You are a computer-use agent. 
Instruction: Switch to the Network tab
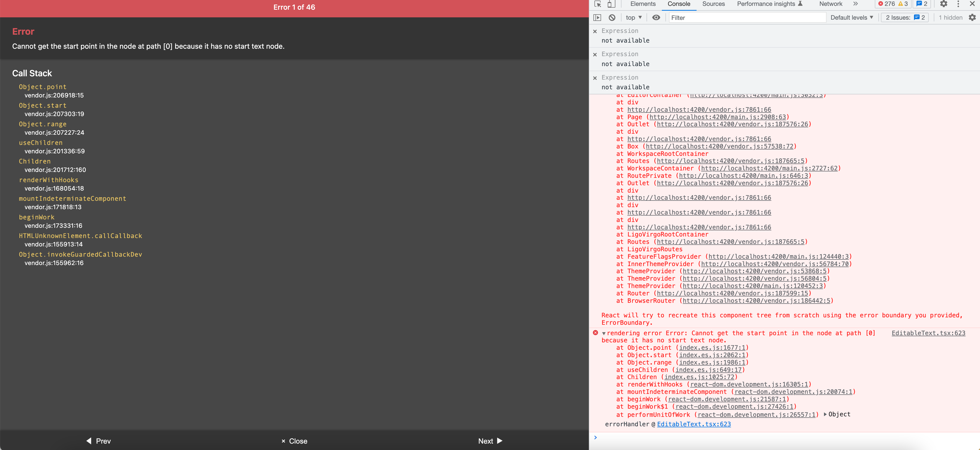pos(830,4)
